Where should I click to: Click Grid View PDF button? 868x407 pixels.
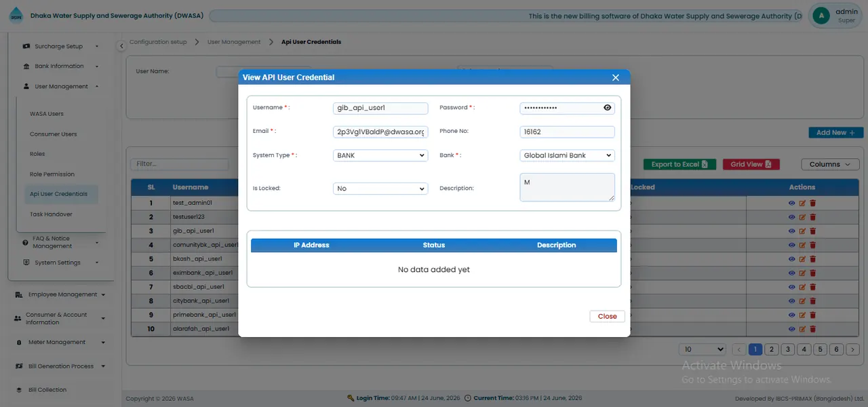tap(751, 164)
